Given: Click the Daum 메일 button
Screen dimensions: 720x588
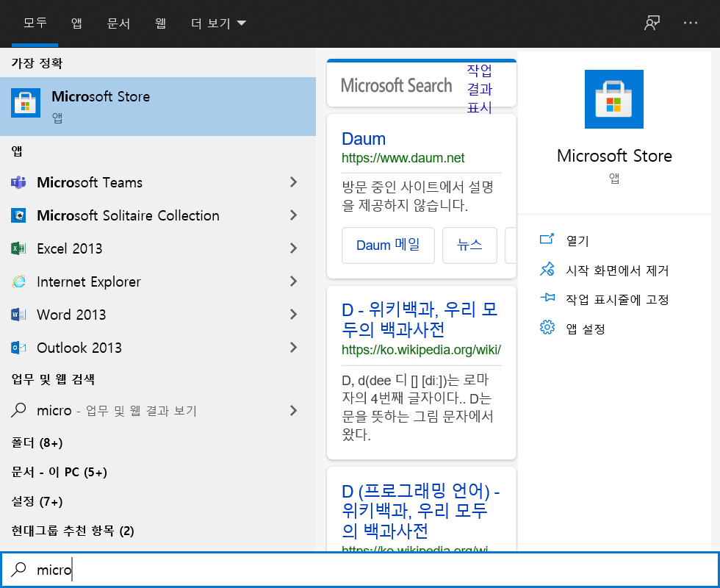Looking at the screenshot, I should pos(388,245).
